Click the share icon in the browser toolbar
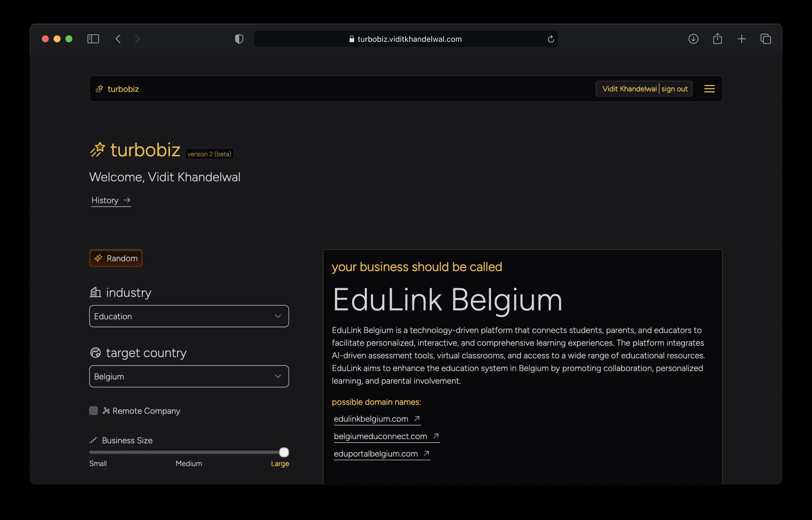 click(x=718, y=39)
